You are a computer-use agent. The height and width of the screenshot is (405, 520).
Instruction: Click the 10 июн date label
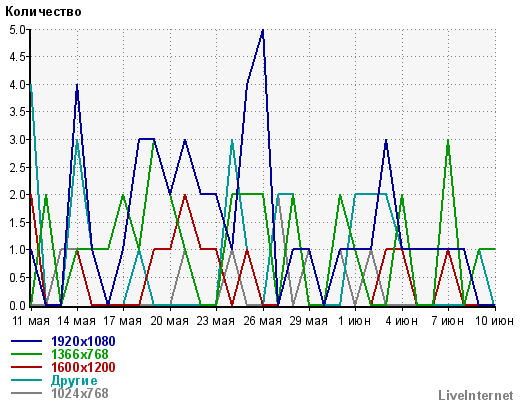(494, 321)
